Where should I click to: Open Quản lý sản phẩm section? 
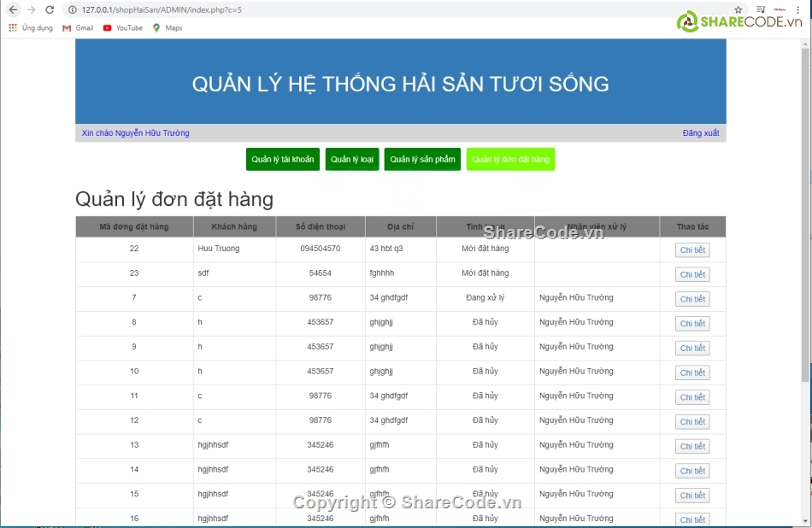point(422,160)
